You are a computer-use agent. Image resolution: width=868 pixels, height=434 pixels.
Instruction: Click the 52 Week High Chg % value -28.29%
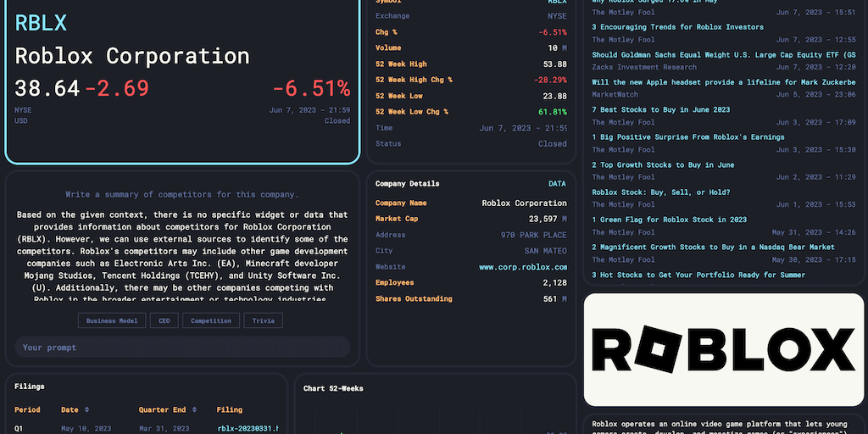pos(550,81)
